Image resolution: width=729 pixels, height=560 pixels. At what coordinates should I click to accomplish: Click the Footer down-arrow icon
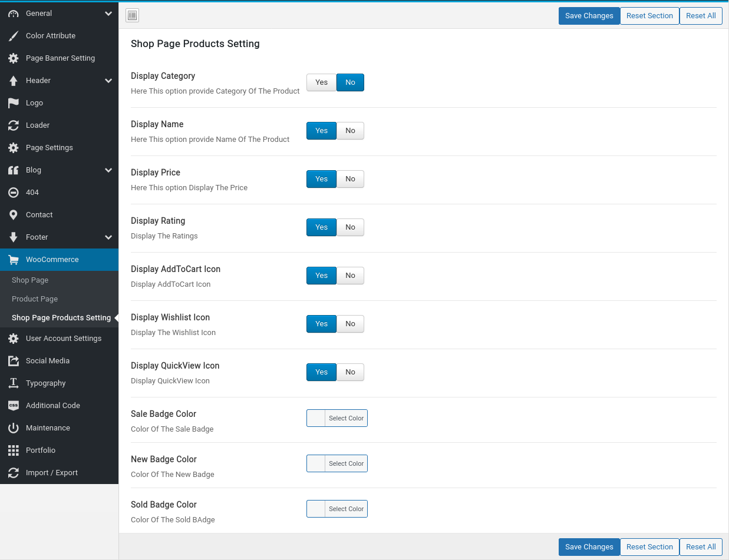click(14, 237)
